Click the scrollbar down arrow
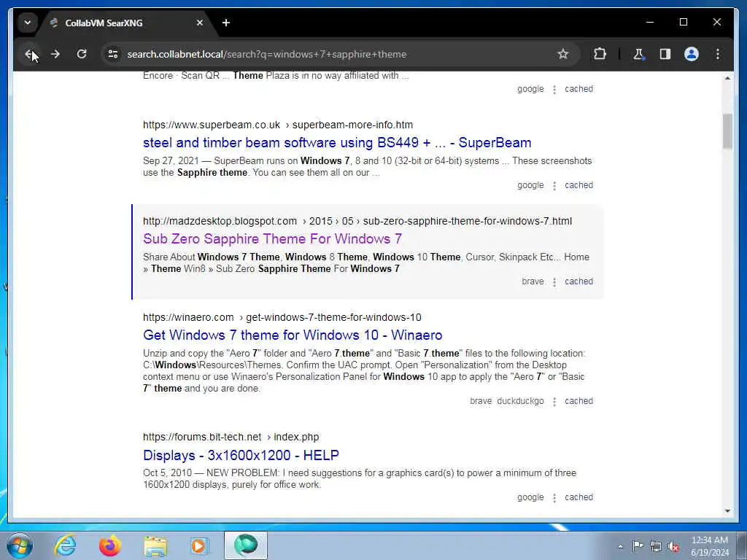747x560 pixels. point(727,511)
